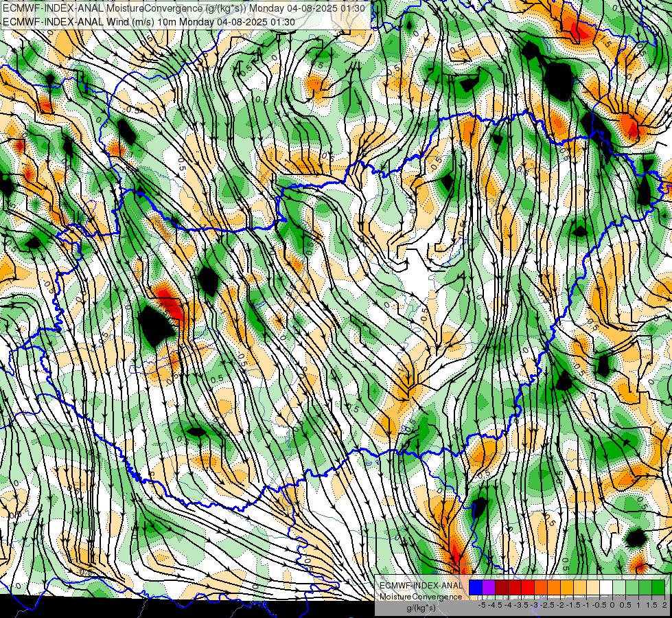672x618 pixels.
Task: Click the -2.5 tick label in the legend
Action: (x=547, y=605)
